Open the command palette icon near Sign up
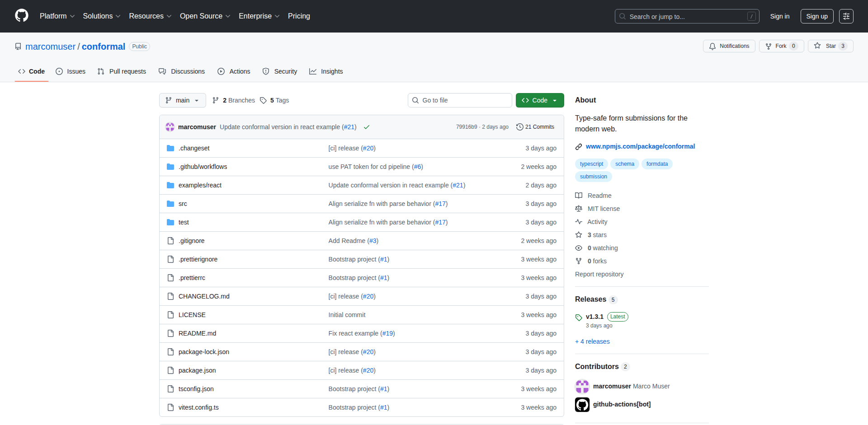Image resolution: width=868 pixels, height=425 pixels. click(846, 16)
